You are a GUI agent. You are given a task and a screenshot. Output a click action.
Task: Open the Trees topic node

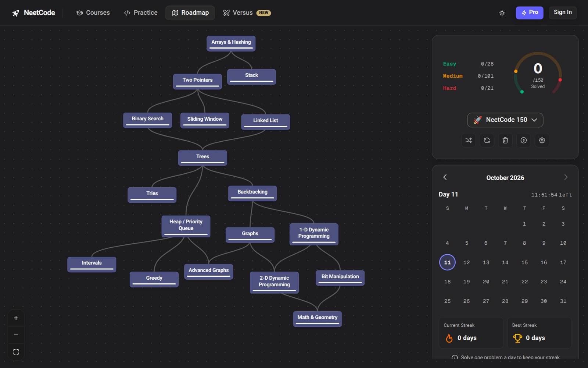tap(203, 158)
